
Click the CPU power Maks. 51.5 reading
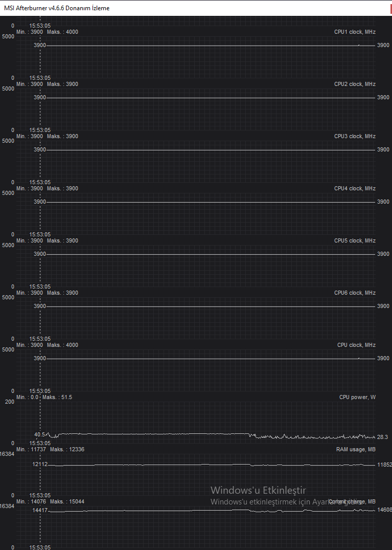coord(57,397)
